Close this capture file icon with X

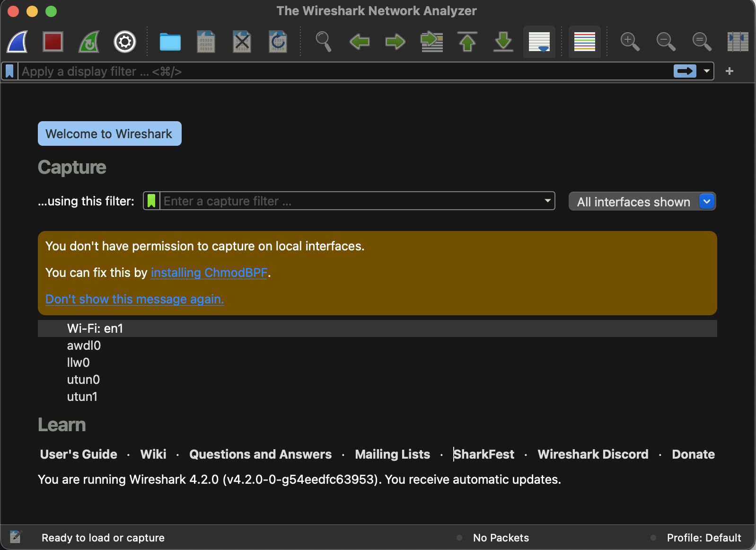click(x=242, y=42)
